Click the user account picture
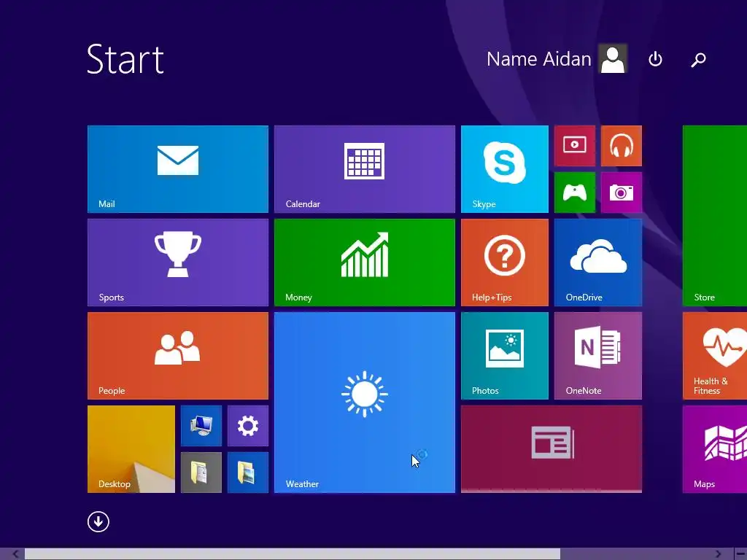 point(613,58)
